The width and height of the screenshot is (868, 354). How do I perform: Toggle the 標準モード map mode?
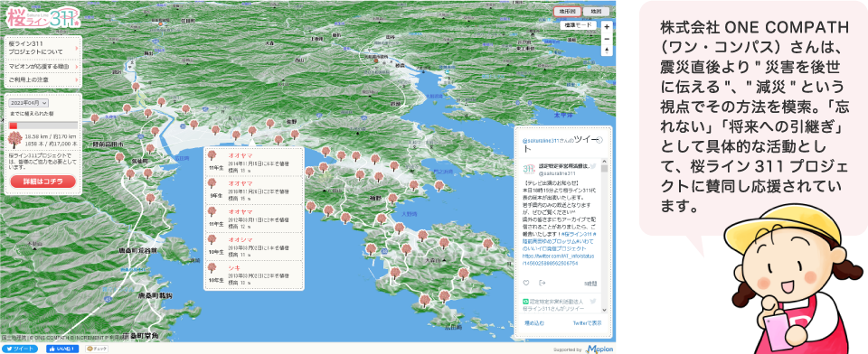579,25
